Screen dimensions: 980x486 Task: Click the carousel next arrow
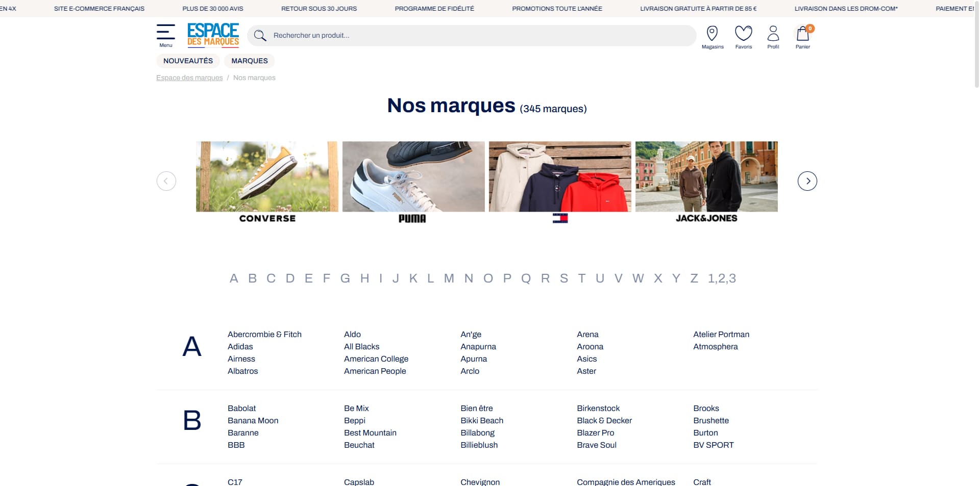807,181
